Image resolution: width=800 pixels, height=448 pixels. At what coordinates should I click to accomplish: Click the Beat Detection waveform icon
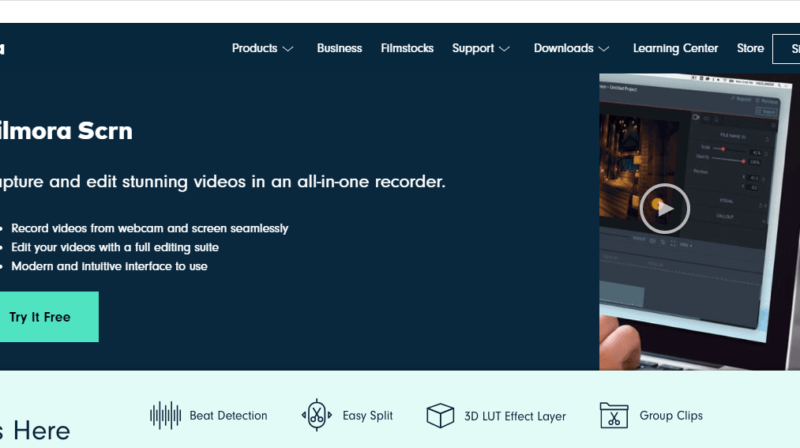[x=165, y=415]
